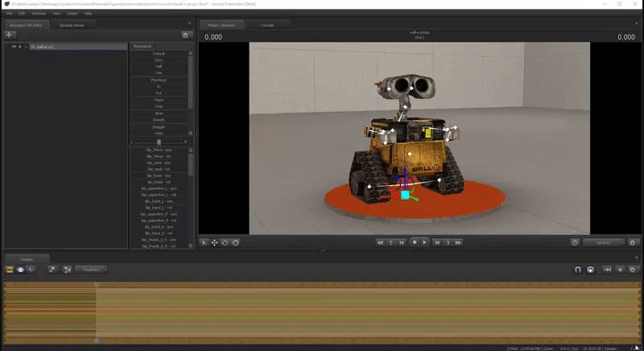Open the Primary Viewport tab
The height and width of the screenshot is (351, 644).
click(x=221, y=25)
